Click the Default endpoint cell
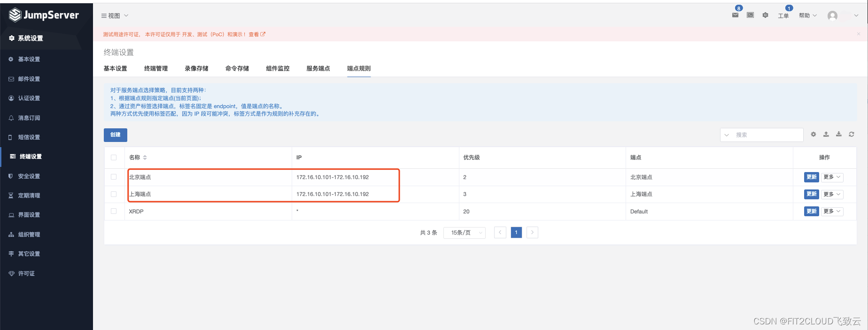The height and width of the screenshot is (330, 868). [x=639, y=212]
